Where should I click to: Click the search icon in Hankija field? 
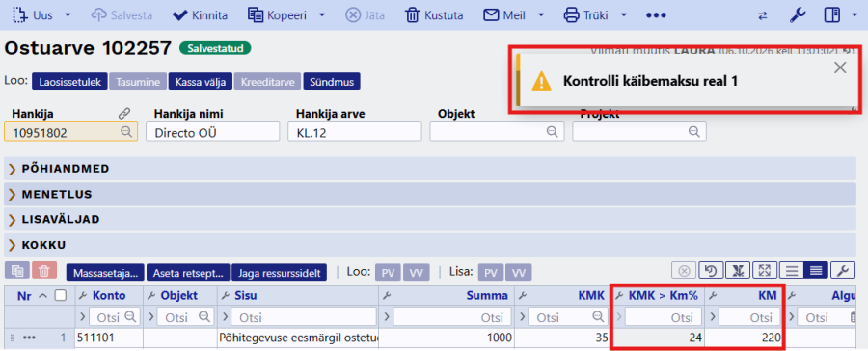coord(126,132)
